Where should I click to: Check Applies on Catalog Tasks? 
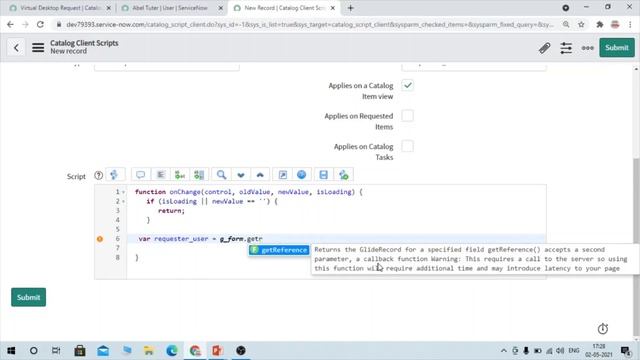(407, 146)
